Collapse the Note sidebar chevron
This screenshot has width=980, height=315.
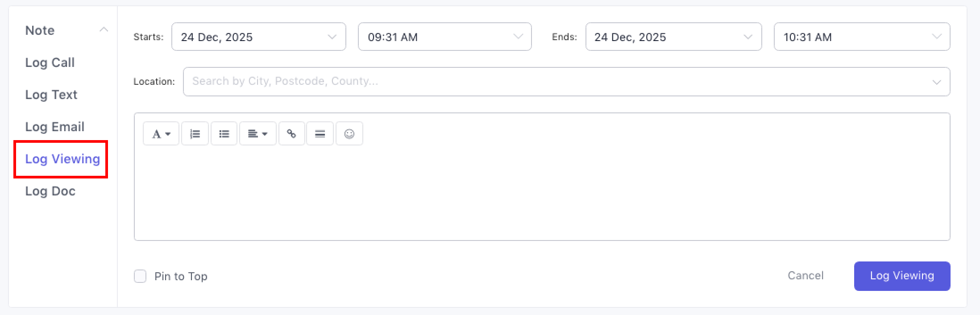click(x=104, y=30)
